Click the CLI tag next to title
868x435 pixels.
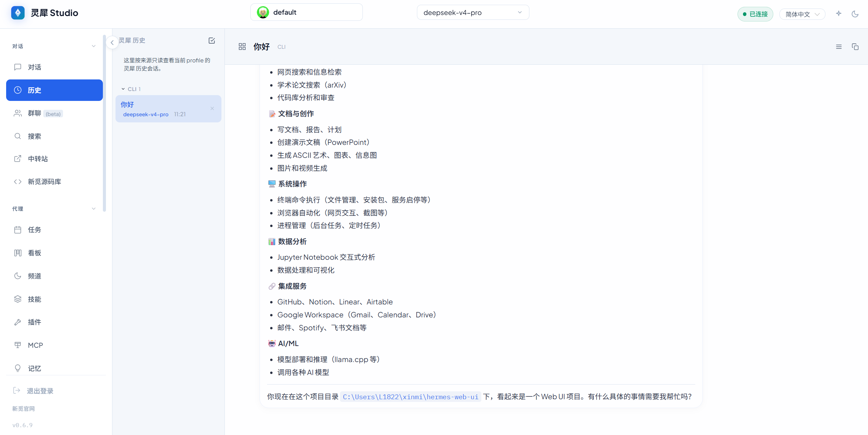pyautogui.click(x=281, y=47)
